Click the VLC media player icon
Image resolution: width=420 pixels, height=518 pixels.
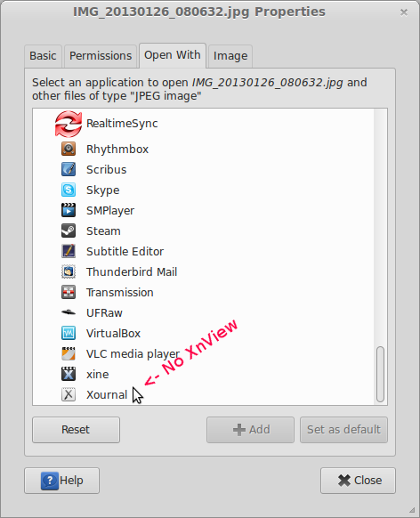[69, 354]
